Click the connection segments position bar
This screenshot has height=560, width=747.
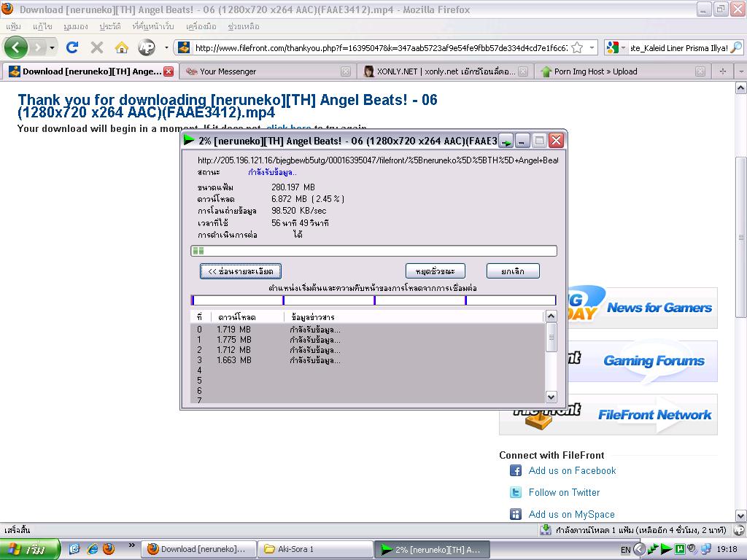pyautogui.click(x=373, y=300)
